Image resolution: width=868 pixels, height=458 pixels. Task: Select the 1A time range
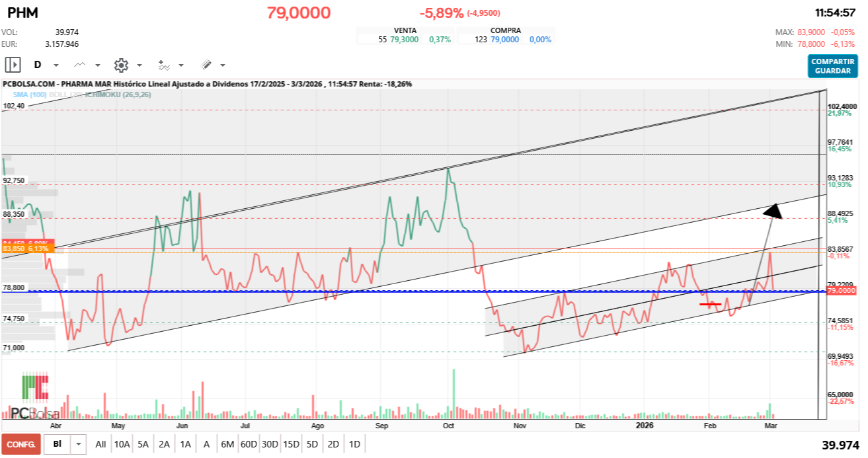pyautogui.click(x=186, y=444)
